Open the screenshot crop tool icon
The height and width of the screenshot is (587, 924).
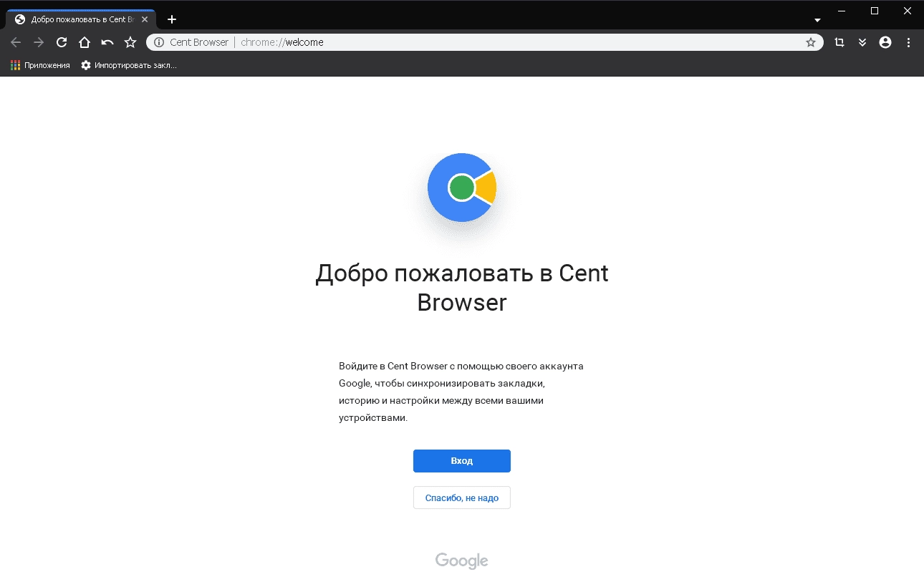839,42
